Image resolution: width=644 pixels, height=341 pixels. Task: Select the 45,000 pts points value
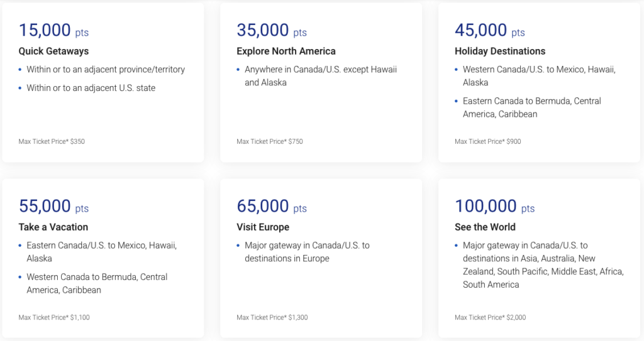pos(489,30)
